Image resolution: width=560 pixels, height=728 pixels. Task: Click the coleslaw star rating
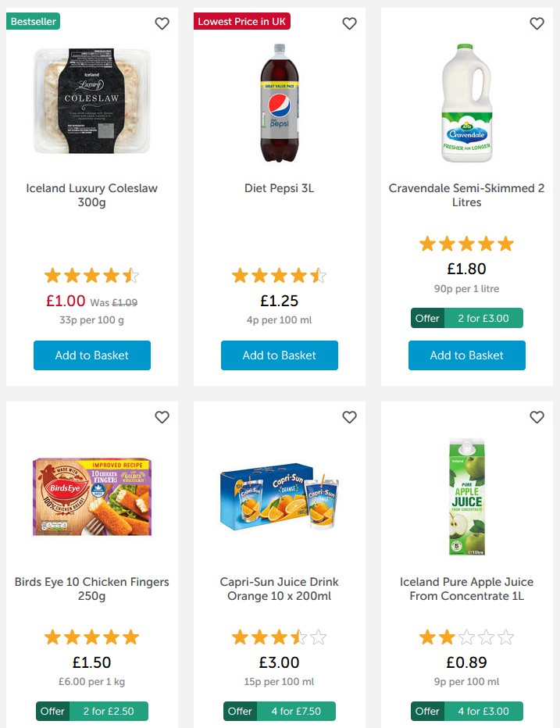click(91, 275)
